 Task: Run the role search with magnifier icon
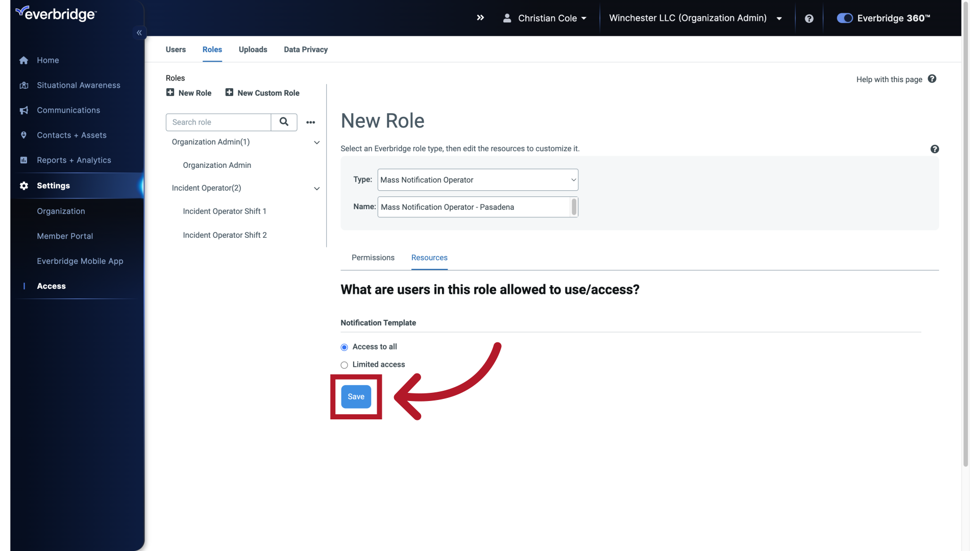284,122
